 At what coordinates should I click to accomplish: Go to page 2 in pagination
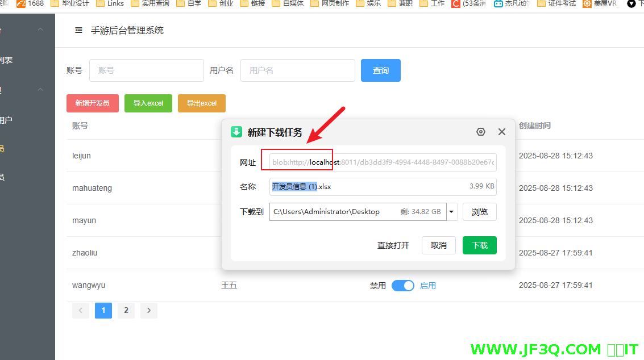126,311
